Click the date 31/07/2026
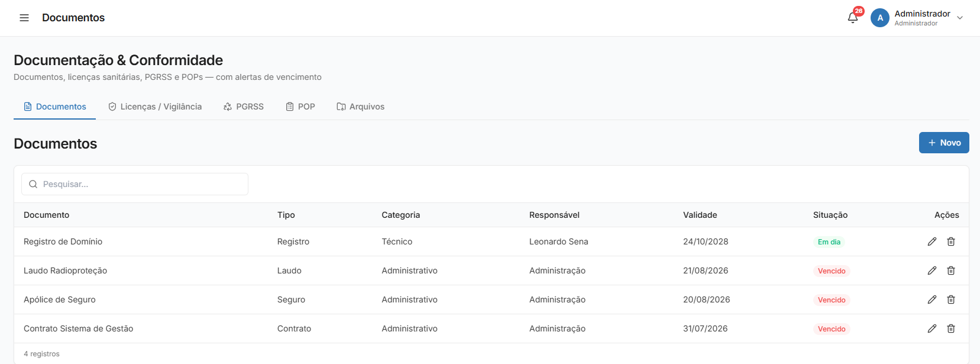Image resolution: width=980 pixels, height=364 pixels. pos(706,328)
